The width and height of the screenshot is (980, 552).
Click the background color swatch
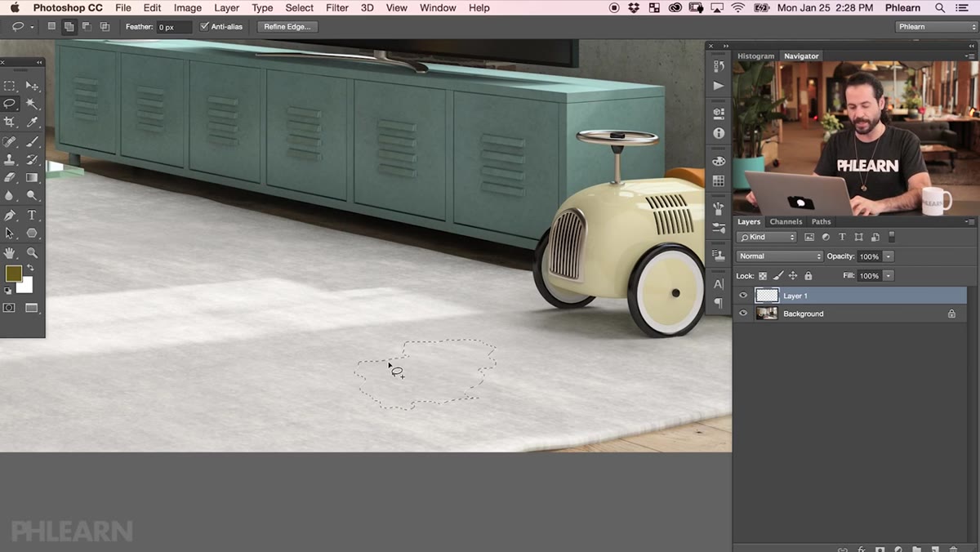point(26,286)
